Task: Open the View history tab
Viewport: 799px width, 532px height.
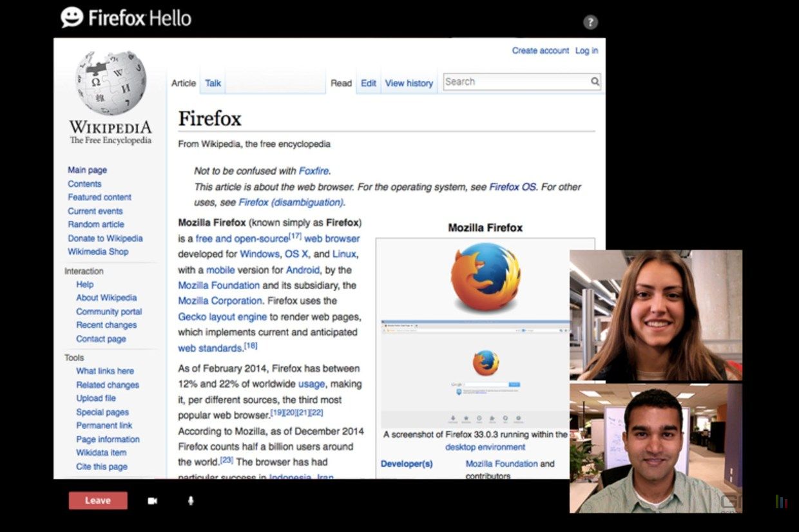Action: click(409, 83)
